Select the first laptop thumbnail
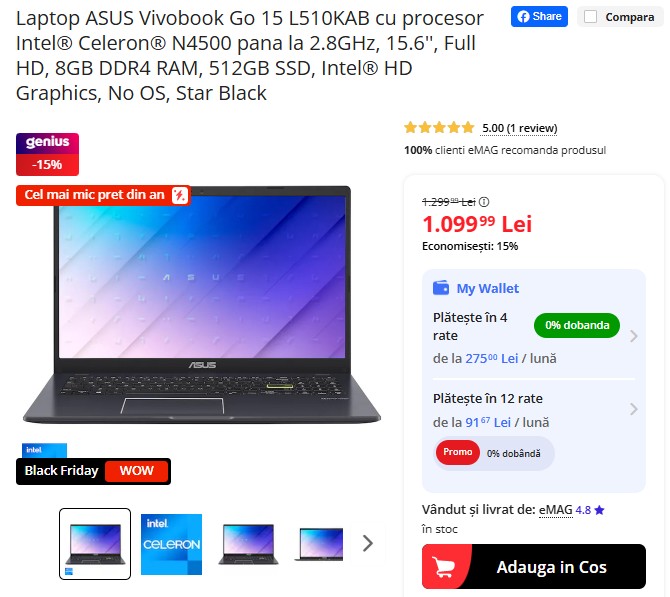Image resolution: width=670 pixels, height=597 pixels. click(95, 544)
